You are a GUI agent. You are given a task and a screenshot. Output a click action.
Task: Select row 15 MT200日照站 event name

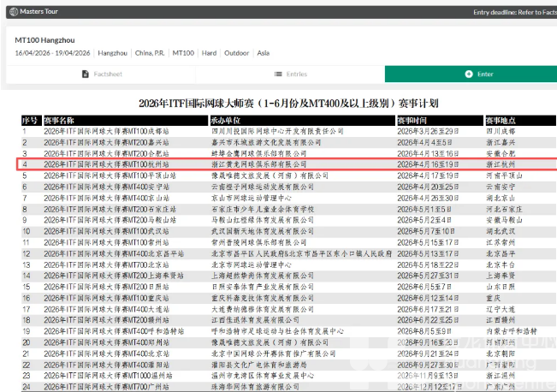click(107, 287)
